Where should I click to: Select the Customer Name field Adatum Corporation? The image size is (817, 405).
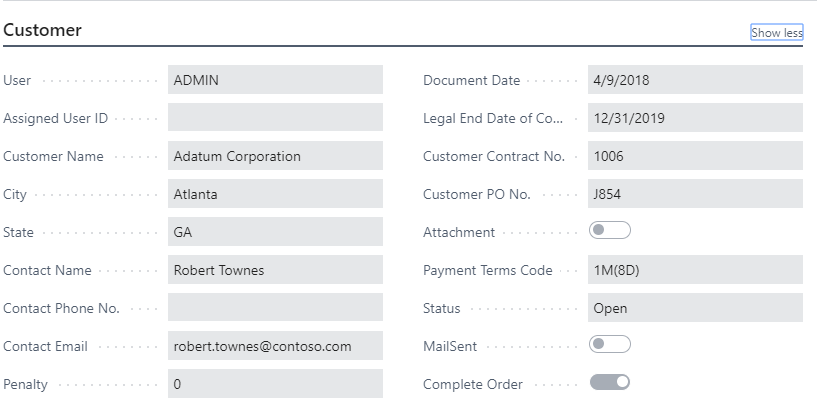pos(275,156)
